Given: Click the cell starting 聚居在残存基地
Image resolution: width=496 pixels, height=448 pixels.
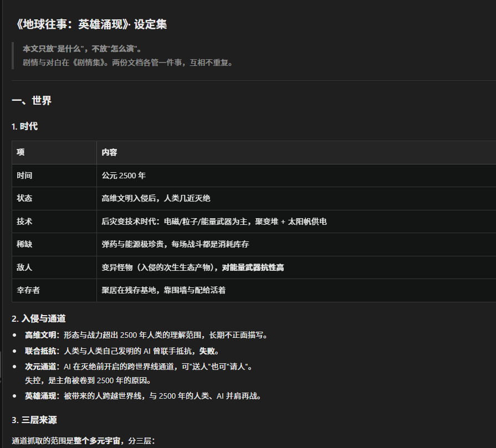Looking at the screenshot, I should tap(296, 290).
